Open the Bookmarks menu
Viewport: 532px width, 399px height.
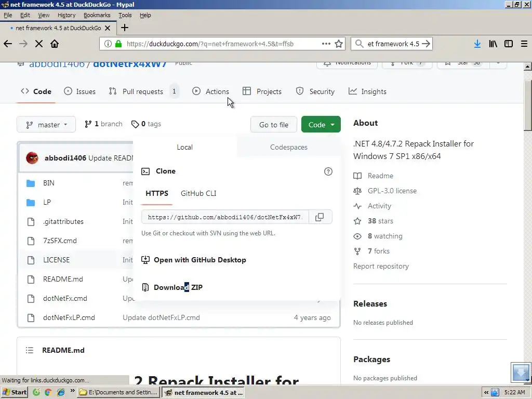point(97,15)
